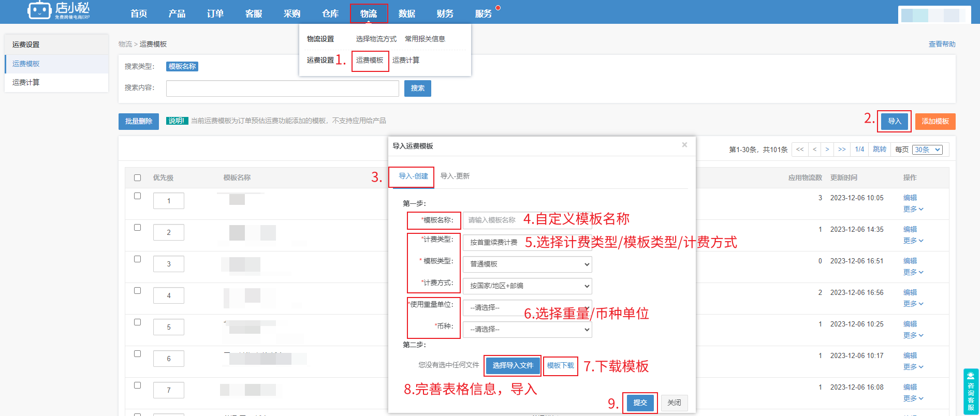Screen dimensions: 980x416
Task: Switch to the 导入-更新 tab
Action: [455, 176]
